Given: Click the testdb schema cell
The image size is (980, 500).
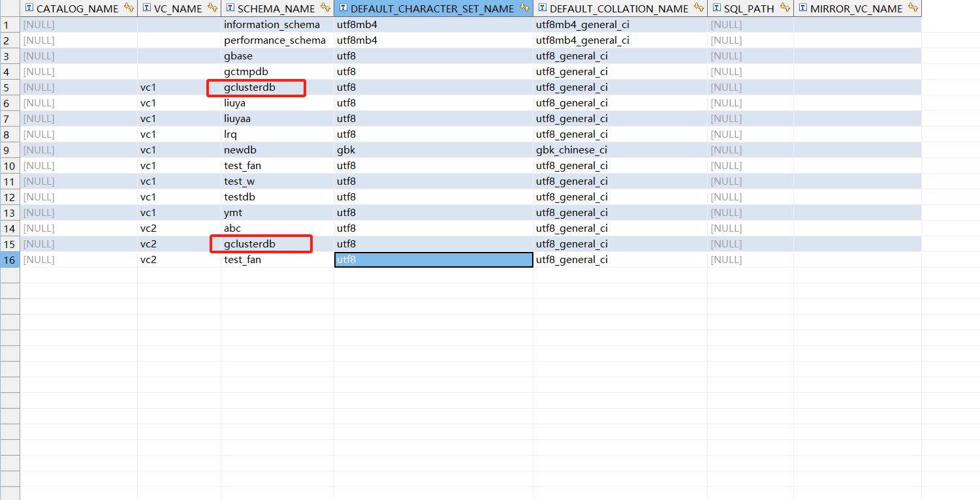Looking at the screenshot, I should click(277, 197).
